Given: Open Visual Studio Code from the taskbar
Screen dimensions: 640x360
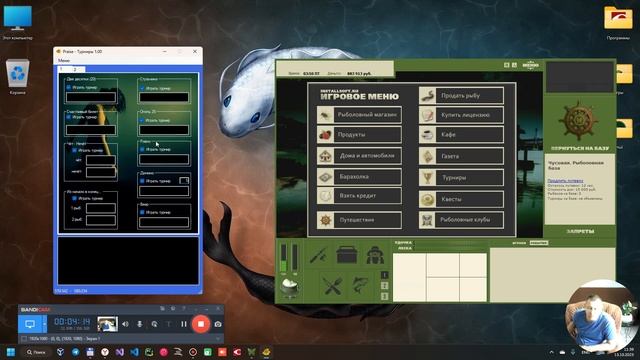Looking at the screenshot, I should (x=134, y=352).
